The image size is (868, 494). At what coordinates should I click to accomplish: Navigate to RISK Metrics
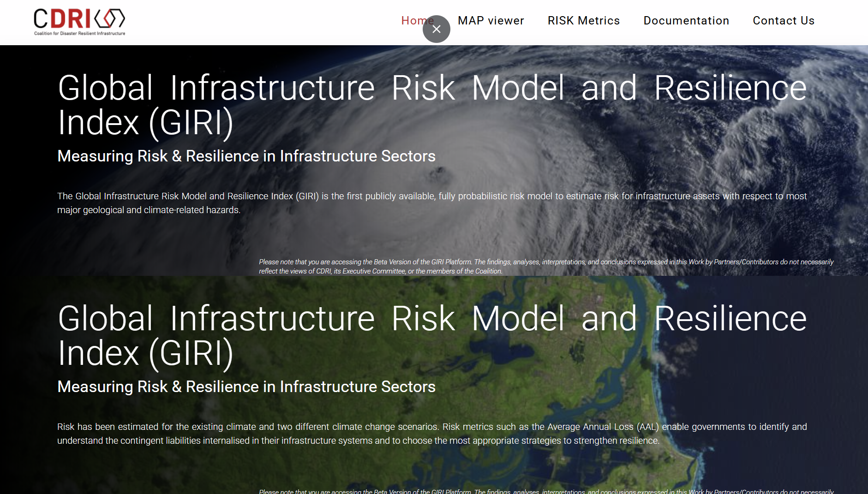point(583,20)
